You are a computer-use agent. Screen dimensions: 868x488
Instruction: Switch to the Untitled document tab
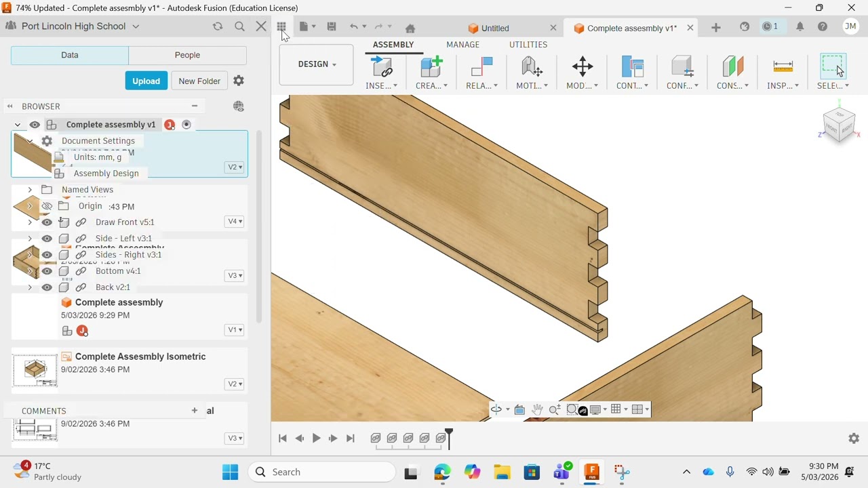(x=495, y=28)
